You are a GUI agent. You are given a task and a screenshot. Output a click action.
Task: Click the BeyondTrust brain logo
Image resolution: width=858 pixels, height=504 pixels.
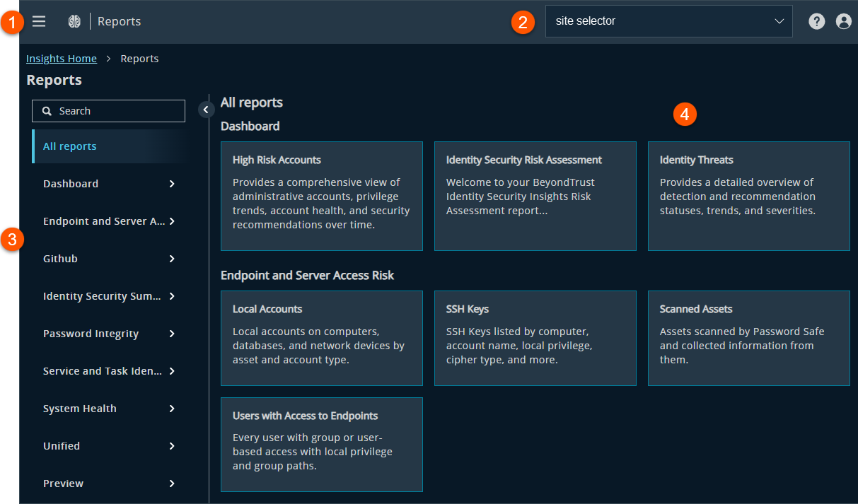coord(74,21)
